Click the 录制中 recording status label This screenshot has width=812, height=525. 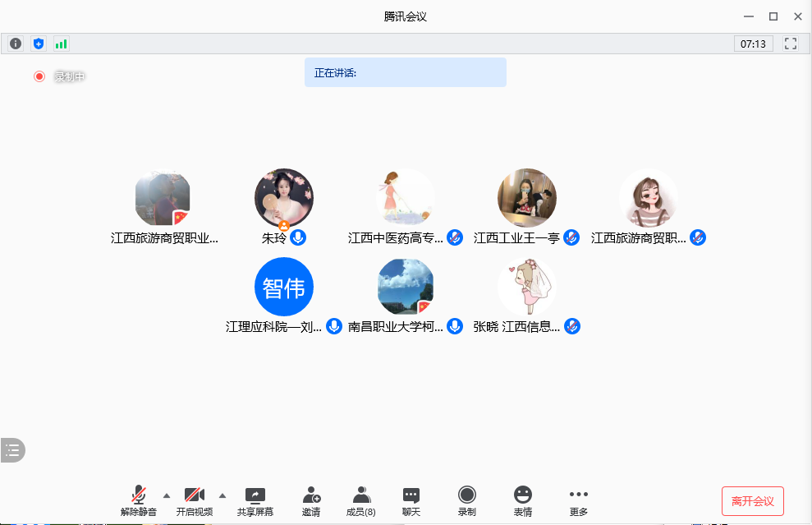point(70,76)
